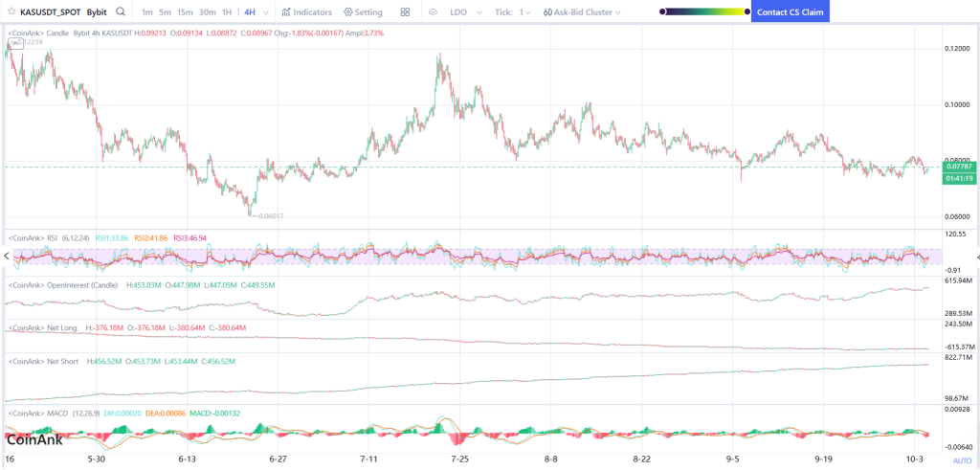Expand panel with right-edge arrow
Image resolution: width=980 pixels, height=470 pixels.
click(x=976, y=257)
